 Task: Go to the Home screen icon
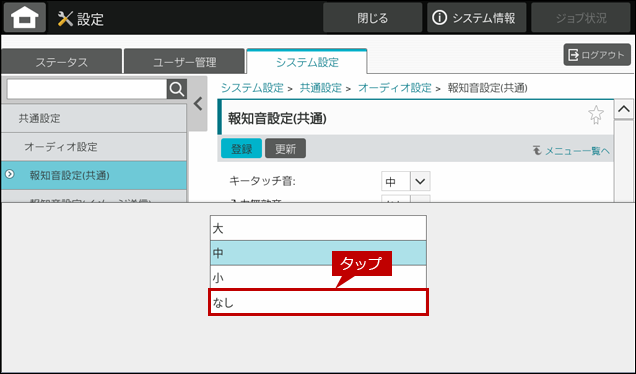point(25,17)
